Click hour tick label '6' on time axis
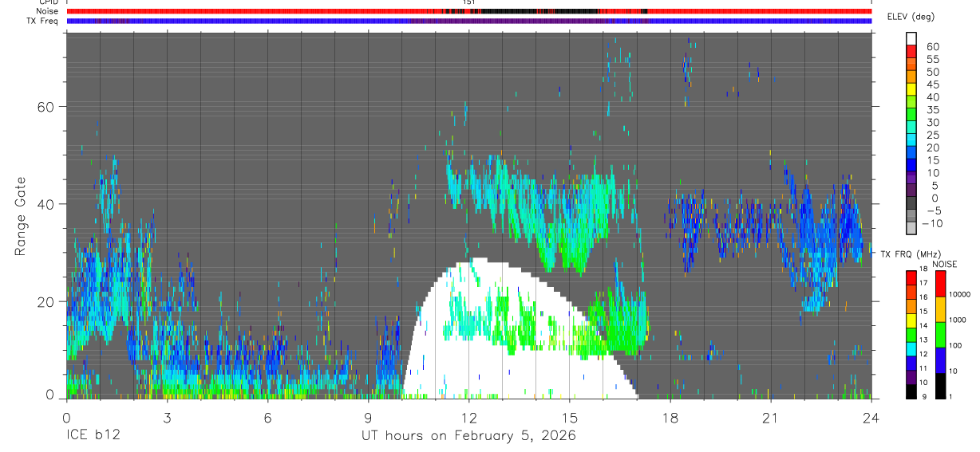 tap(267, 418)
